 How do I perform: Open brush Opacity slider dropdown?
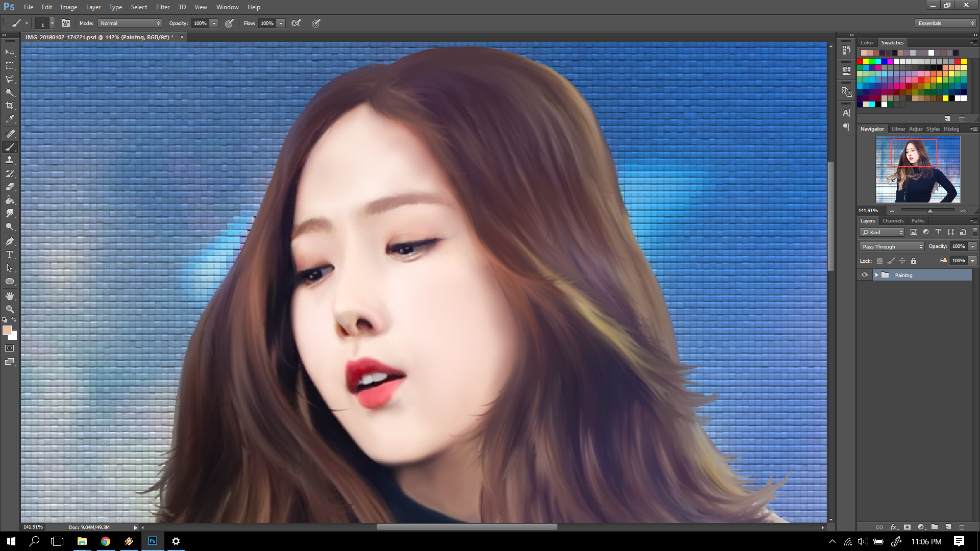pos(214,23)
